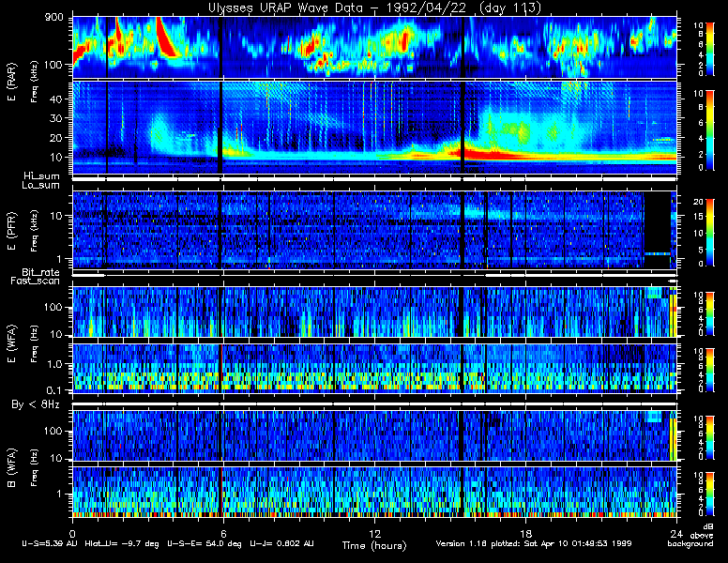This screenshot has width=728, height=563.
Task: Select the "E (PFR)" axis label
Action: click(11, 231)
